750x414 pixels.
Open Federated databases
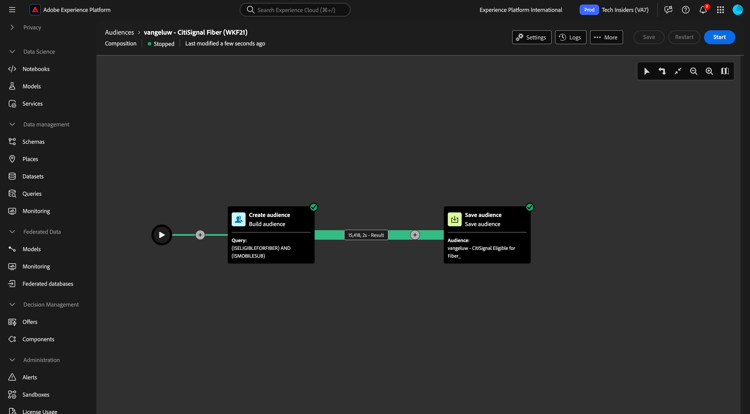pos(48,283)
